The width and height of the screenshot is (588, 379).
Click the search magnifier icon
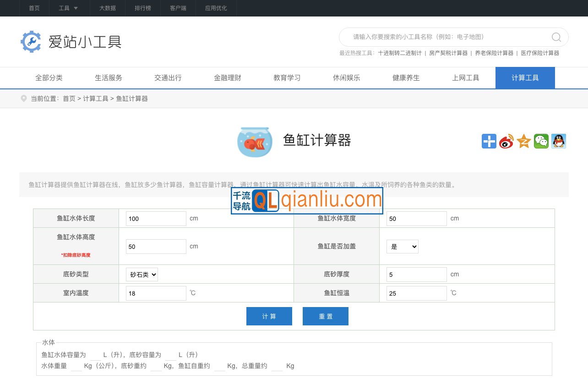pos(555,37)
